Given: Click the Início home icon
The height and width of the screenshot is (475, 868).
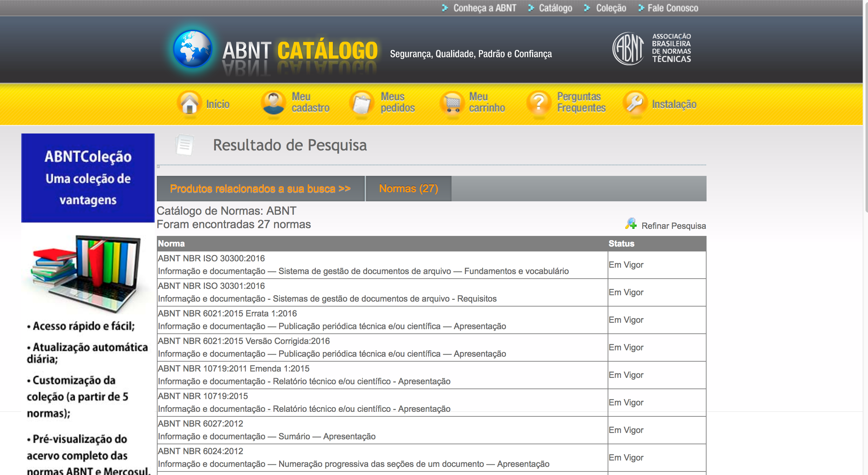Looking at the screenshot, I should pyautogui.click(x=189, y=103).
